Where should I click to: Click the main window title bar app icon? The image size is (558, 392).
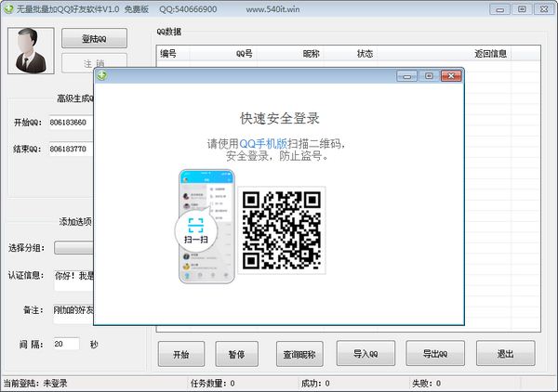pyautogui.click(x=8, y=8)
